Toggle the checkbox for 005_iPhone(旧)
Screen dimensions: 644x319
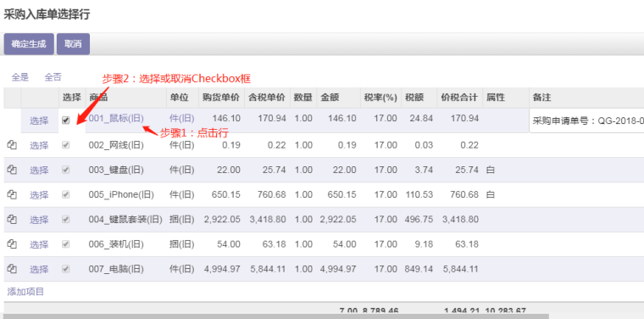66,194
